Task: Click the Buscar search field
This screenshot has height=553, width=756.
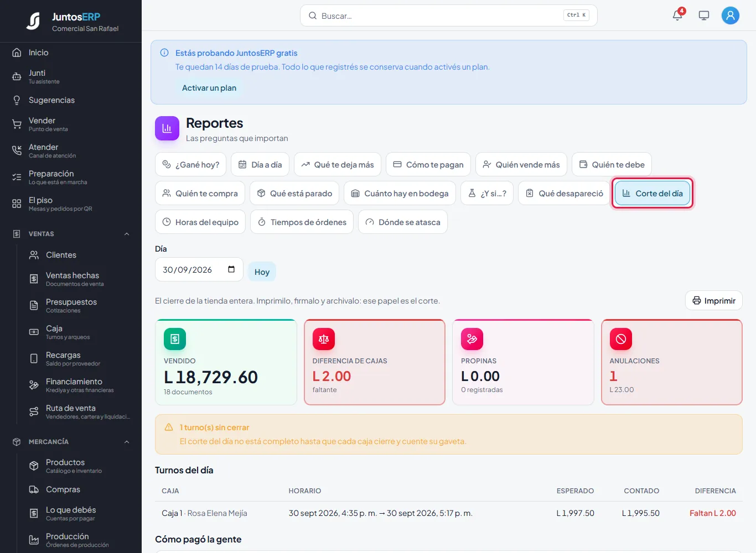Action: [x=448, y=15]
